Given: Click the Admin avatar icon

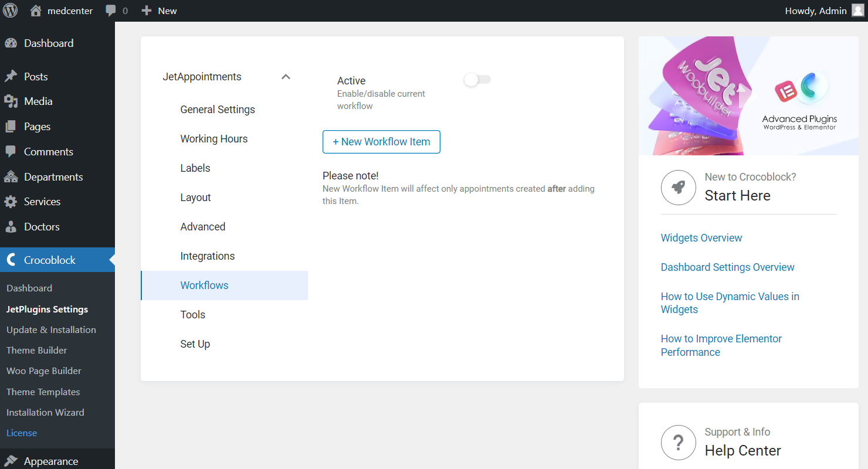Looking at the screenshot, I should [857, 11].
